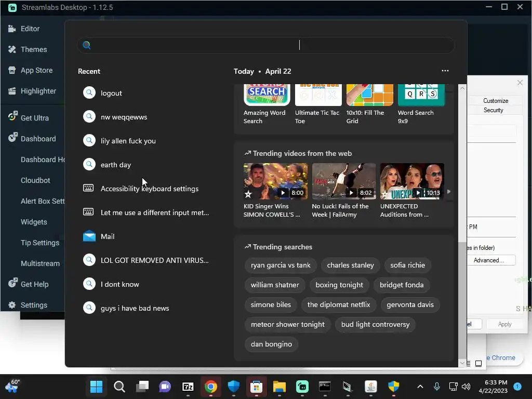Screen dimensions: 532x399
Task: Open the Ultimate Tic Tac Toe game
Action: (318, 104)
